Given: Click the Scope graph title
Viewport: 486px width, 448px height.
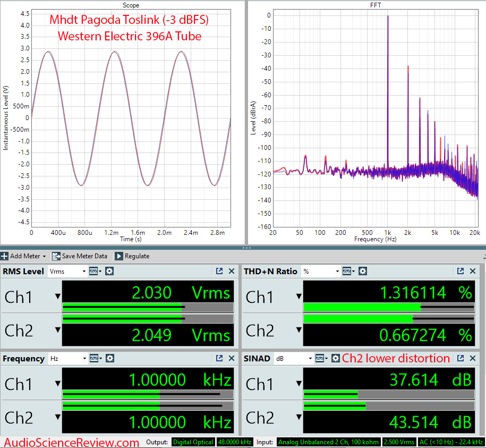Looking at the screenshot, I should point(131,5).
